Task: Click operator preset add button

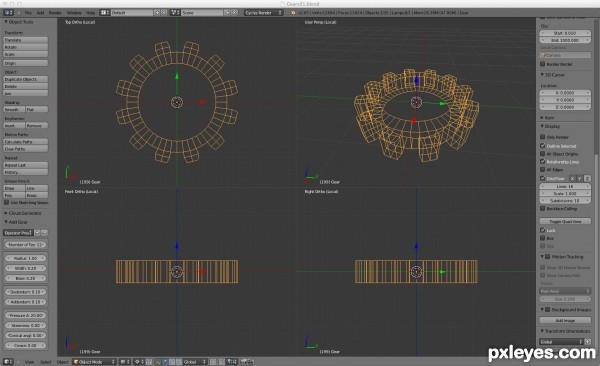Action: coord(38,233)
